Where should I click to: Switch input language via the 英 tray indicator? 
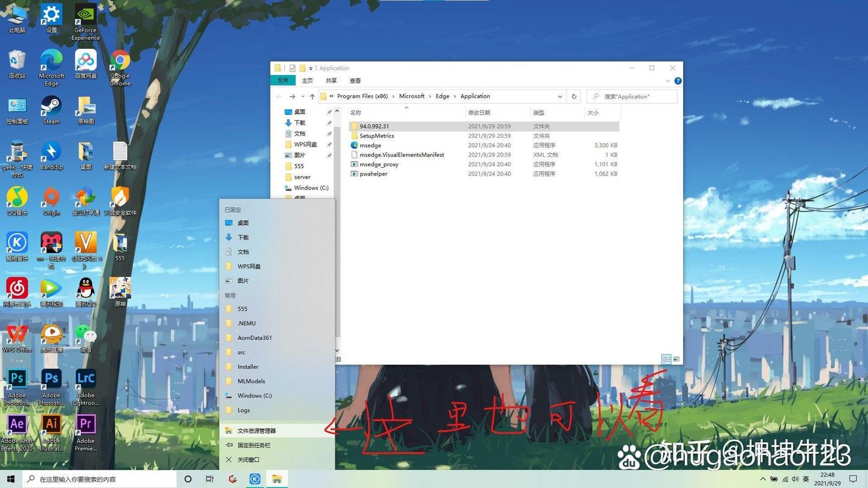tap(805, 479)
